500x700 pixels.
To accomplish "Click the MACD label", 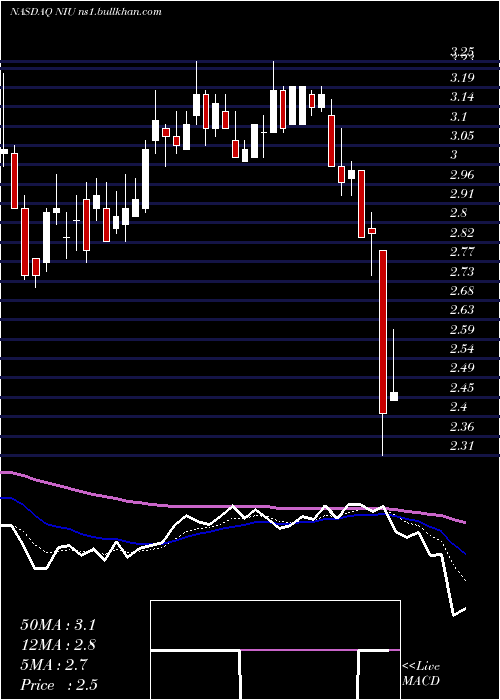I will [421, 681].
